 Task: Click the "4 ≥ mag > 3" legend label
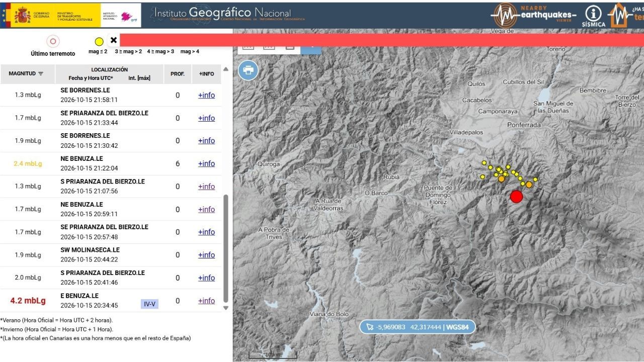(160, 51)
